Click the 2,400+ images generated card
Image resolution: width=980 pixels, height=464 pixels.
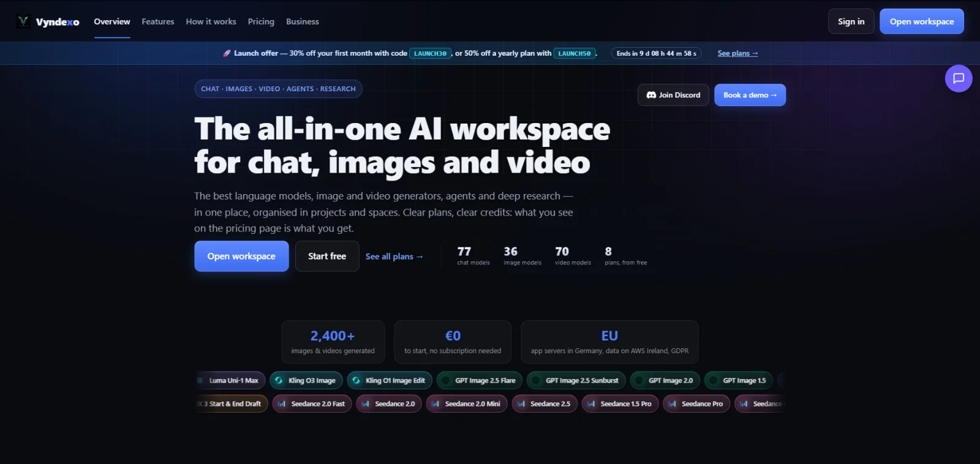pos(333,342)
